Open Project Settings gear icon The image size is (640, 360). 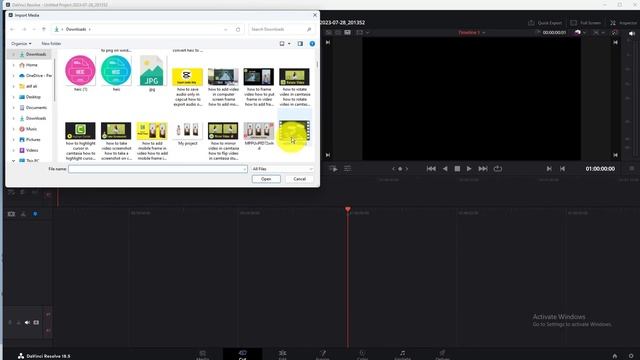click(631, 356)
